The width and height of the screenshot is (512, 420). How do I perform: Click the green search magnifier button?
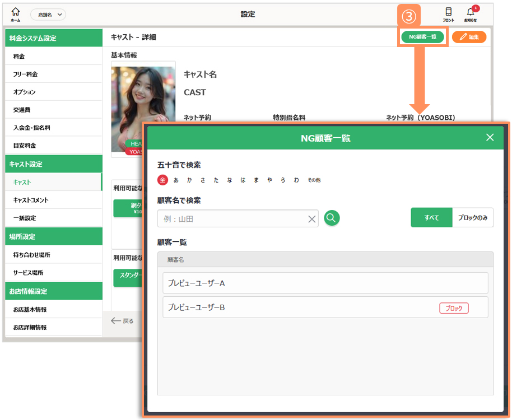[332, 218]
